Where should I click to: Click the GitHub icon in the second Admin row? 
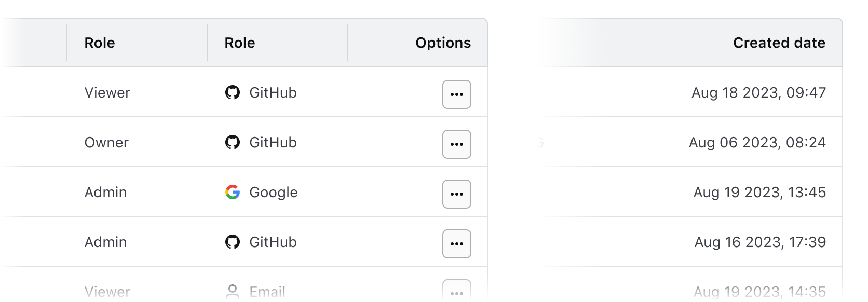click(x=234, y=242)
